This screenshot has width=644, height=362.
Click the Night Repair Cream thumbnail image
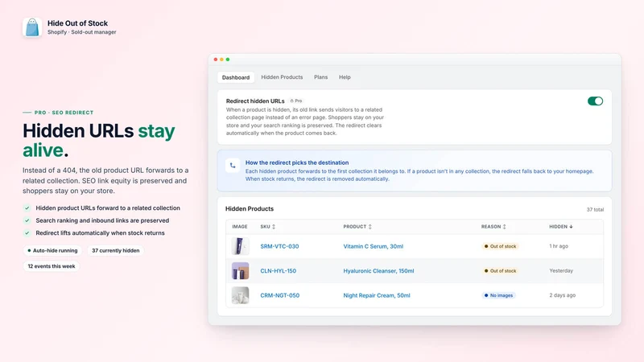(240, 295)
